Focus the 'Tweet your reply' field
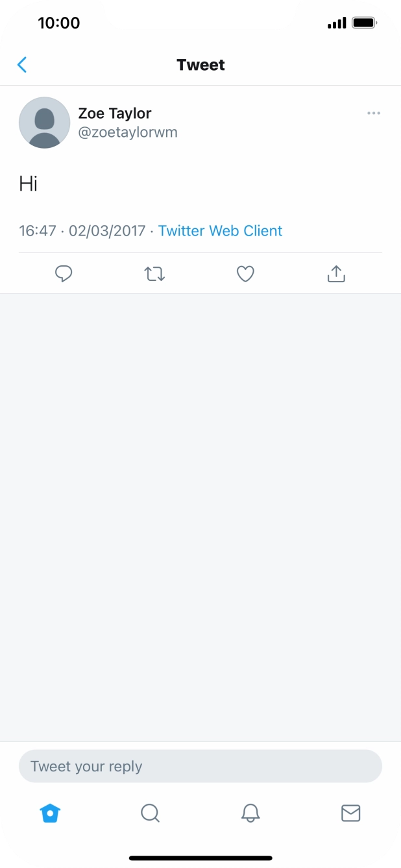Image resolution: width=401 pixels, height=868 pixels. (x=200, y=766)
